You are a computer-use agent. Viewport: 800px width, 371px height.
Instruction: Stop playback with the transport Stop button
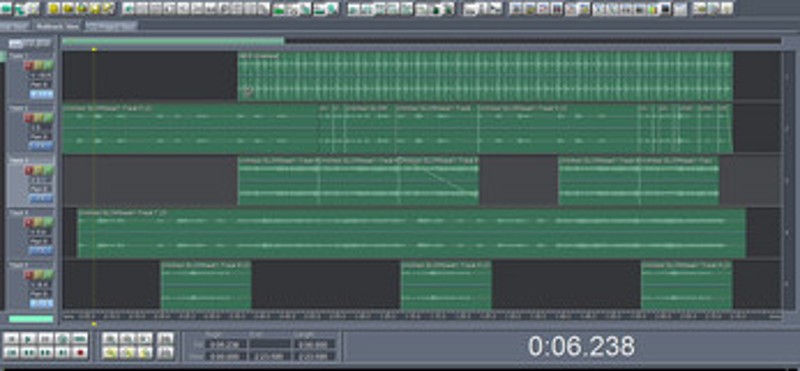pyautogui.click(x=12, y=338)
